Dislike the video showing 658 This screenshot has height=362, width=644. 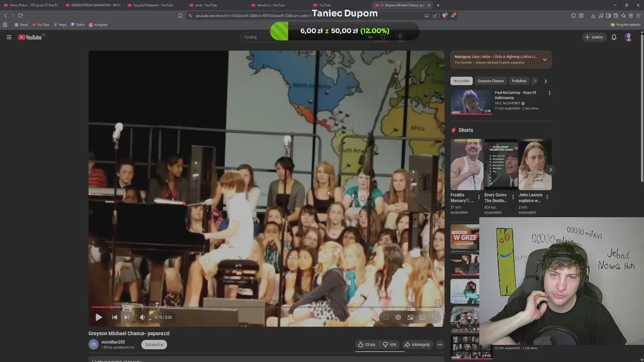389,344
